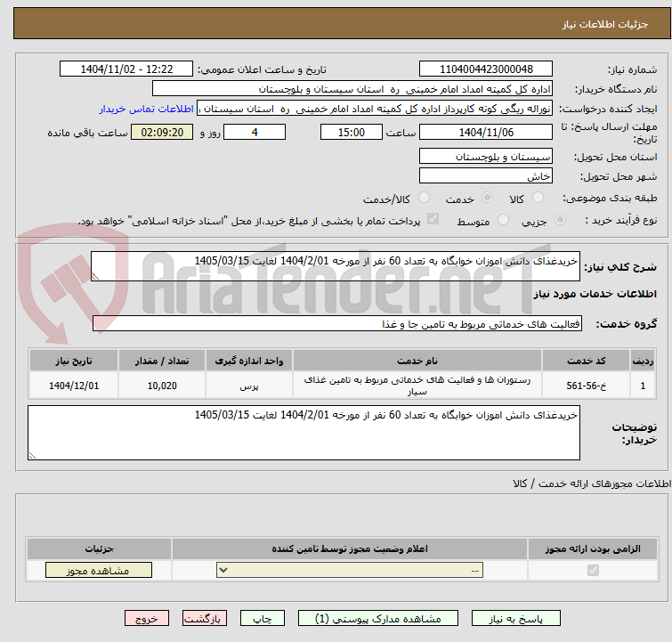
Task: Click the نام خدمت column header
Action: [x=417, y=362]
